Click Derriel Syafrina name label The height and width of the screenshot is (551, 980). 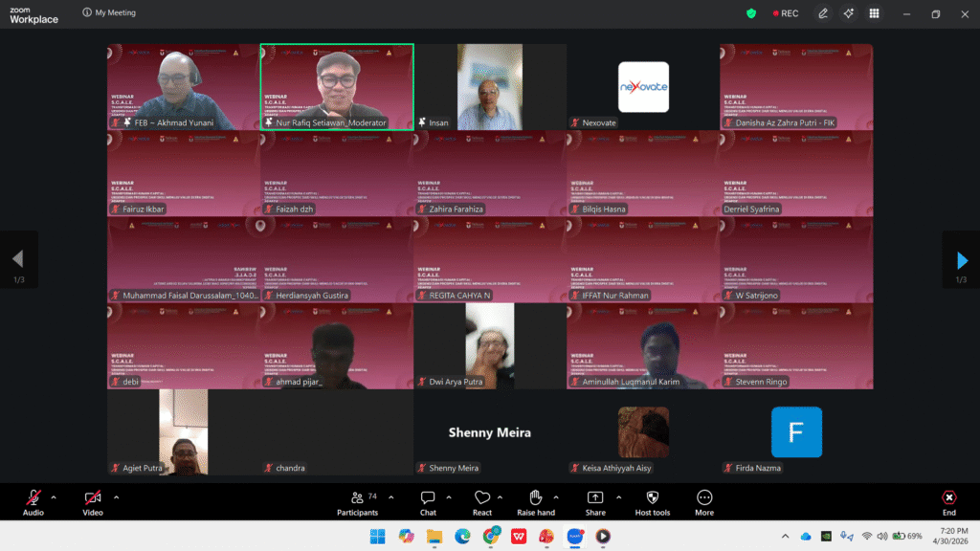tap(751, 209)
